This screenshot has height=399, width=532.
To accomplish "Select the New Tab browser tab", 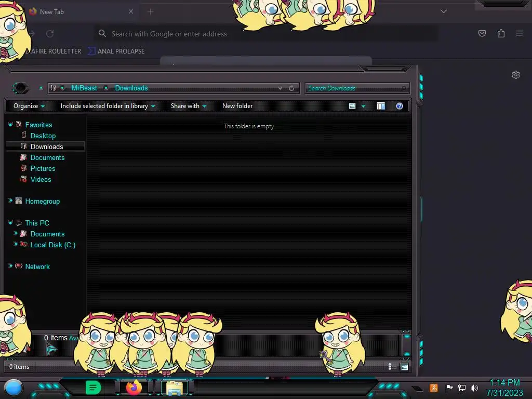I will tap(79, 11).
